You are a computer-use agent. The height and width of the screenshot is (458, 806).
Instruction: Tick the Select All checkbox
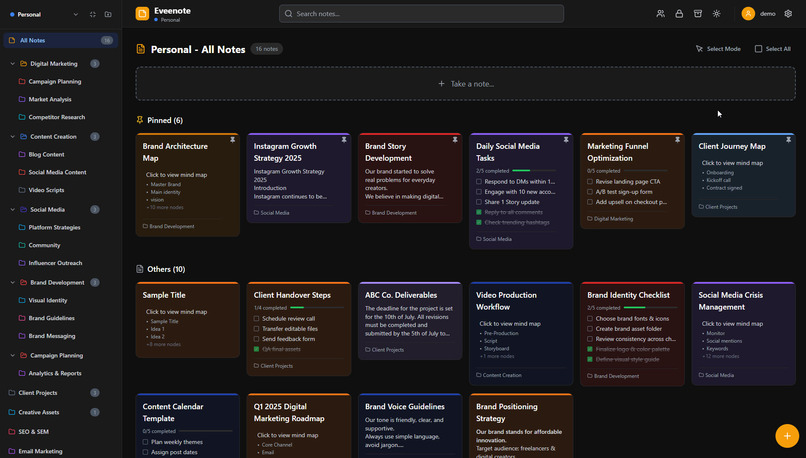758,49
